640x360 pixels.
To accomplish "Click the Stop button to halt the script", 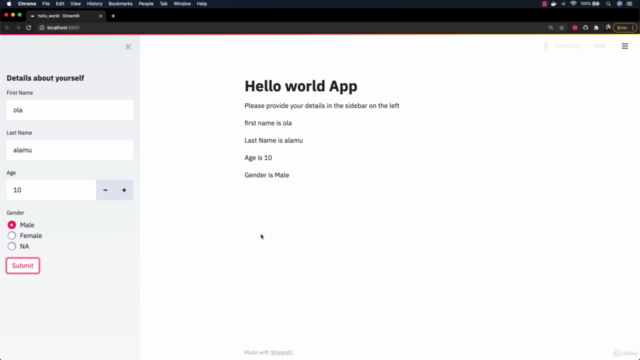I will point(600,46).
